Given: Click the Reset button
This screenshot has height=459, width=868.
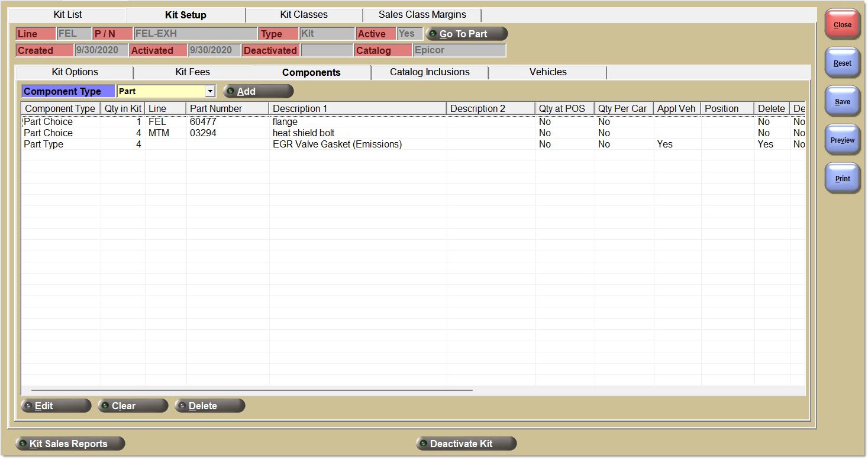Looking at the screenshot, I should [x=842, y=63].
